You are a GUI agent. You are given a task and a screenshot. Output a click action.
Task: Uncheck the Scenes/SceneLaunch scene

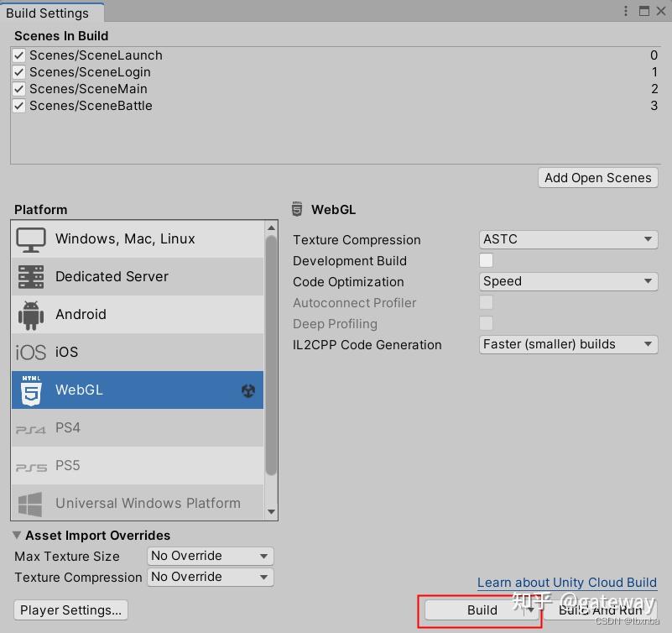[18, 55]
